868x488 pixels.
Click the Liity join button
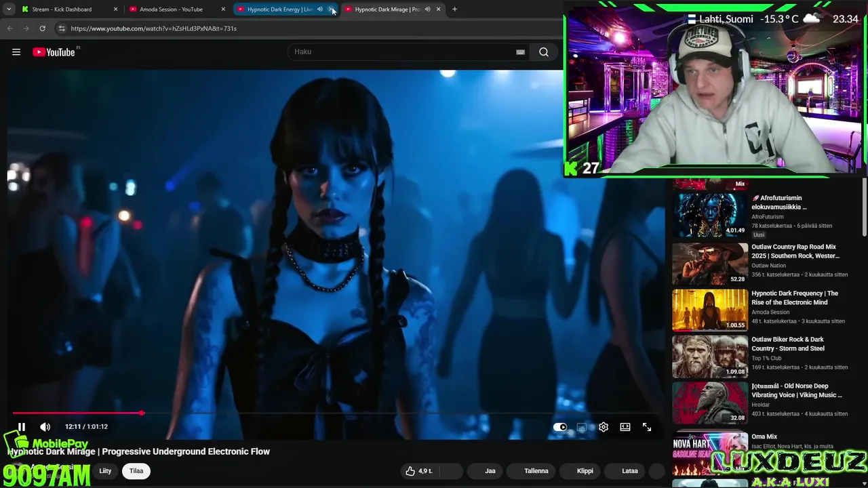click(105, 471)
